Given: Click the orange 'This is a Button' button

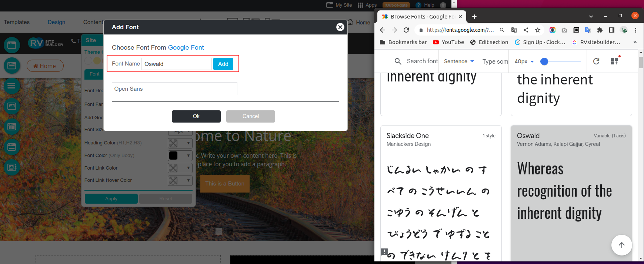Looking at the screenshot, I should (x=225, y=184).
